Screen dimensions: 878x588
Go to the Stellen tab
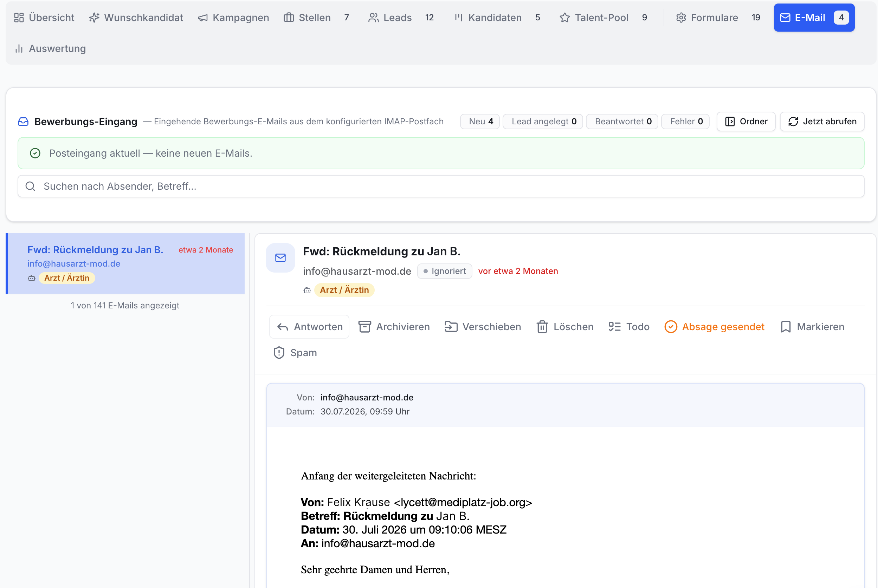point(317,18)
